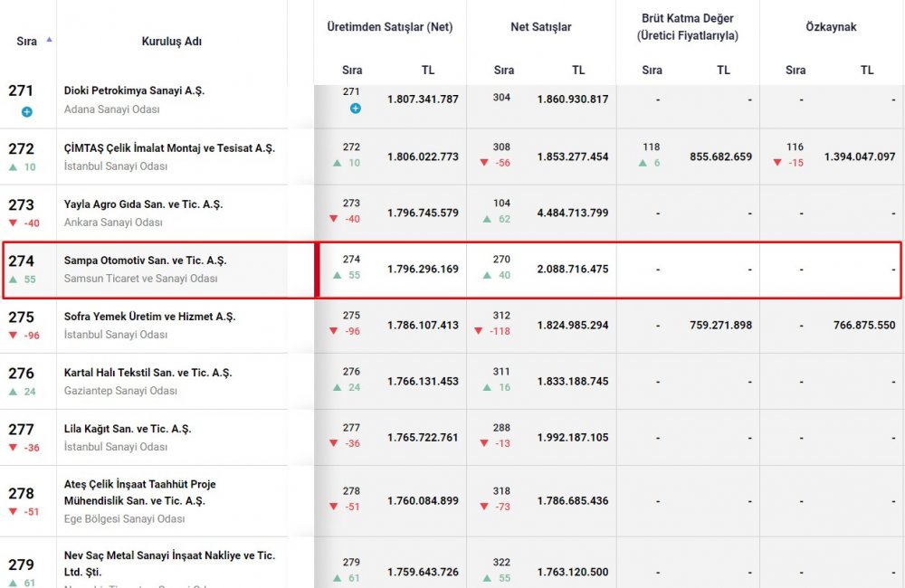This screenshot has width=905, height=588.
Task: Click the value 1.807.341.787
Action: click(x=423, y=100)
